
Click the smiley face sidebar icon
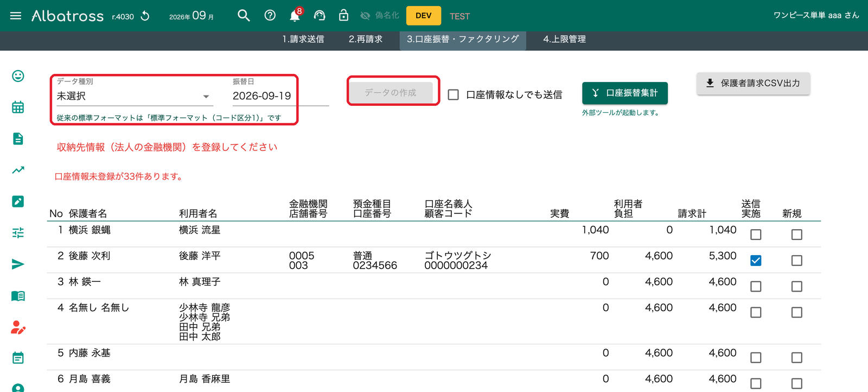tap(18, 76)
